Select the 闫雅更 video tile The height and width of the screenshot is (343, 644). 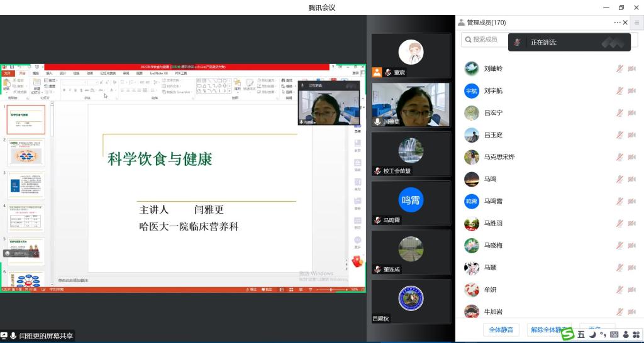(411, 104)
